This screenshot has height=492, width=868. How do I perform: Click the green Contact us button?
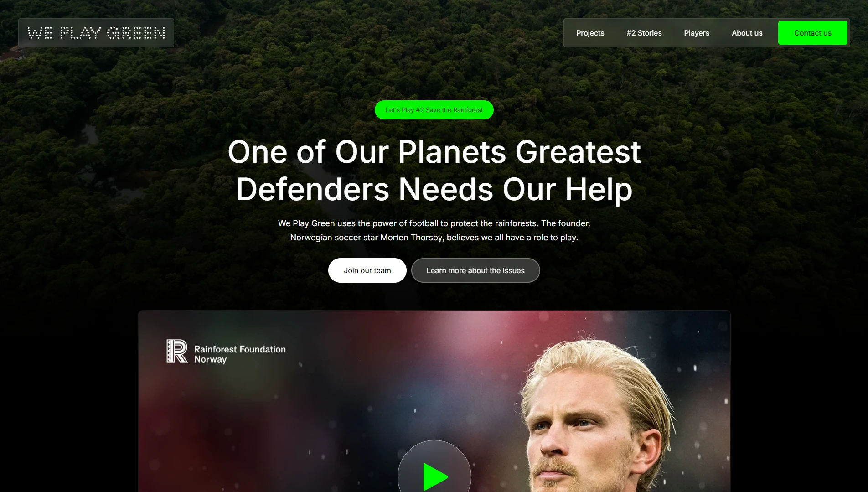click(x=812, y=33)
